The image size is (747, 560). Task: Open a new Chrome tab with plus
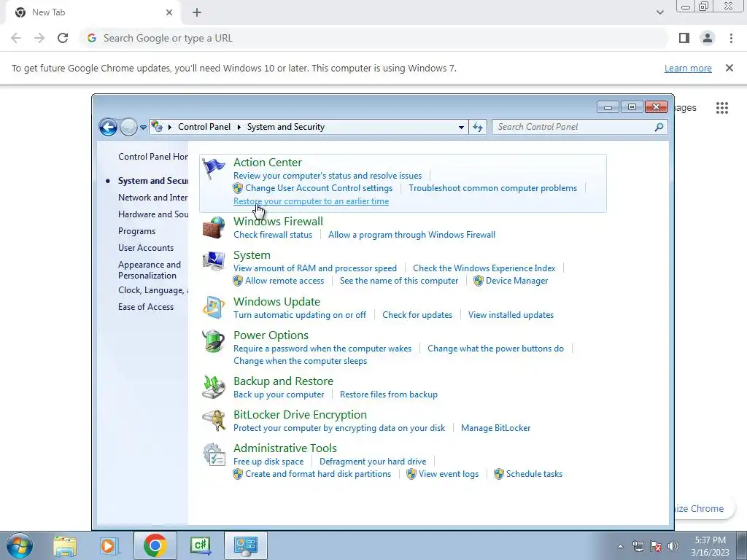point(197,12)
